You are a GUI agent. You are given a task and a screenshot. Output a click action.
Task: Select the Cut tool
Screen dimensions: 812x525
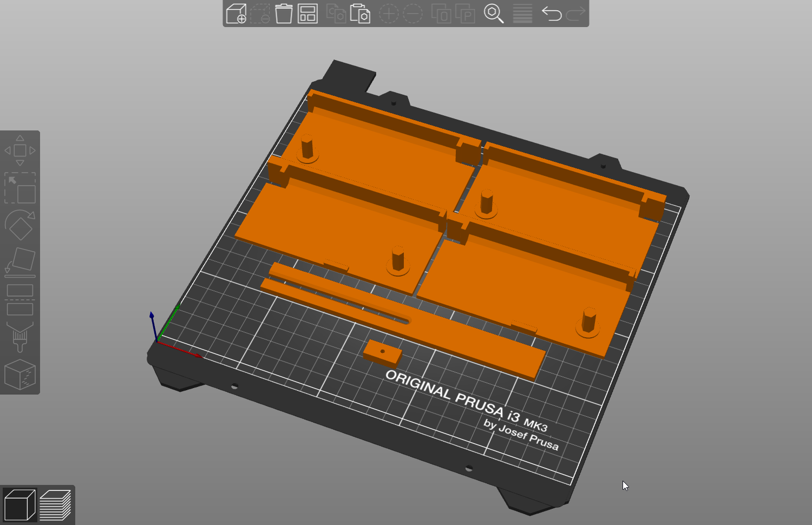point(20,300)
